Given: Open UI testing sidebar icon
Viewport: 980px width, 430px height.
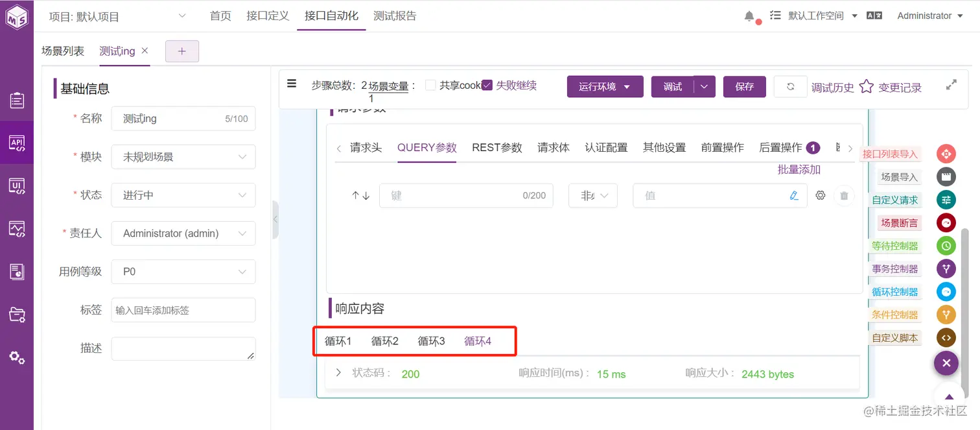Looking at the screenshot, I should [x=17, y=186].
